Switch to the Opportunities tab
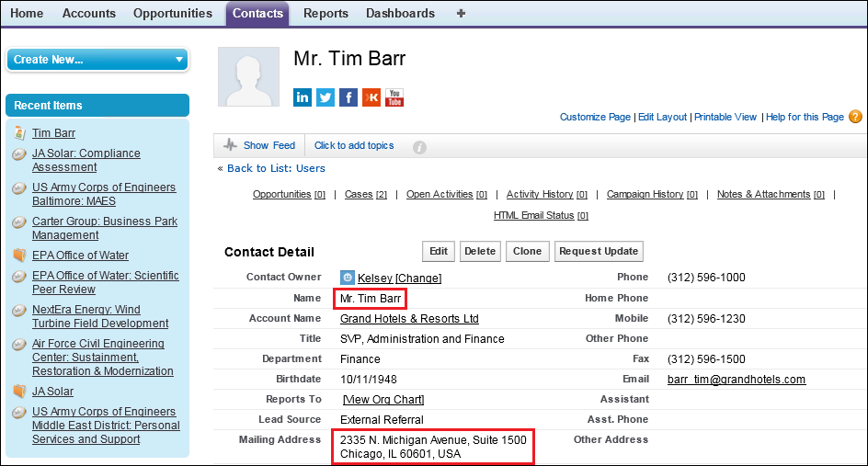 pos(173,13)
